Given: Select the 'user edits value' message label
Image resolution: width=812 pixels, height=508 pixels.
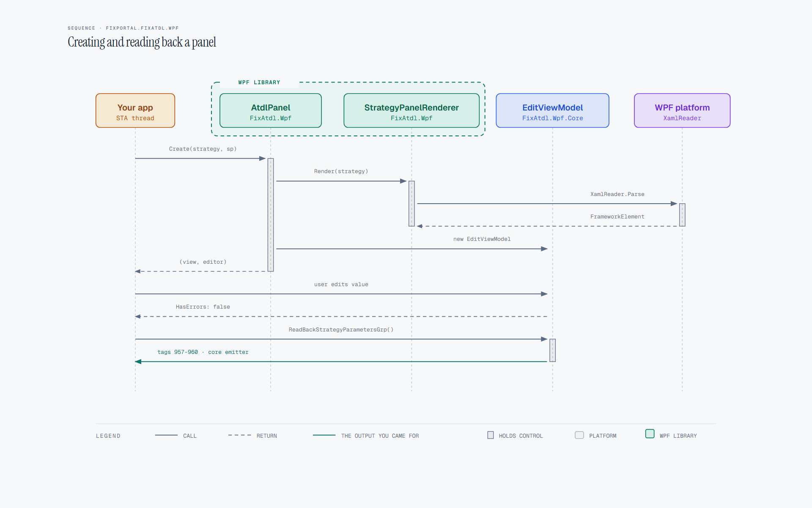Looking at the screenshot, I should pos(341,284).
